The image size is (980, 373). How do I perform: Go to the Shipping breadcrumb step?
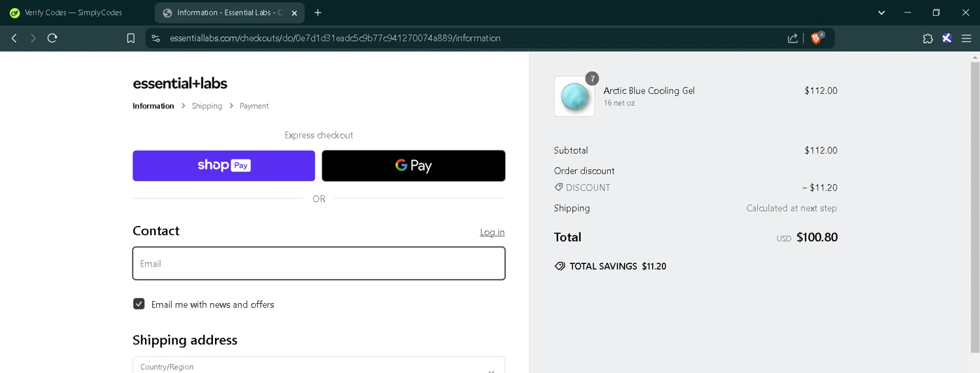[207, 106]
